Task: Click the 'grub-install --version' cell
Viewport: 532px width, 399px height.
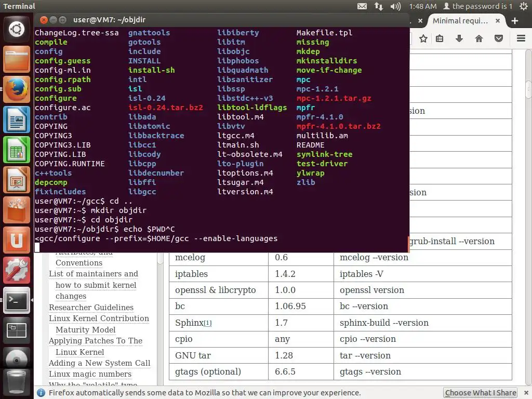Action: [x=460, y=241]
